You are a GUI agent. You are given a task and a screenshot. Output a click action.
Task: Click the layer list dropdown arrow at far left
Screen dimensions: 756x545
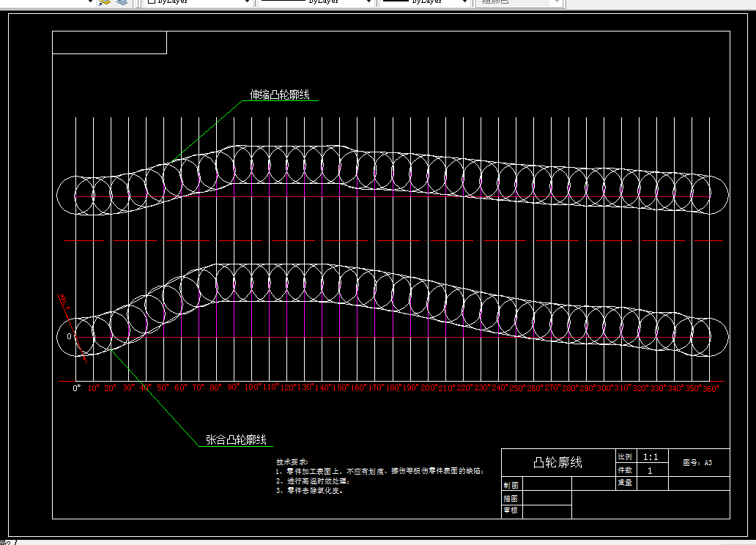tap(89, 2)
